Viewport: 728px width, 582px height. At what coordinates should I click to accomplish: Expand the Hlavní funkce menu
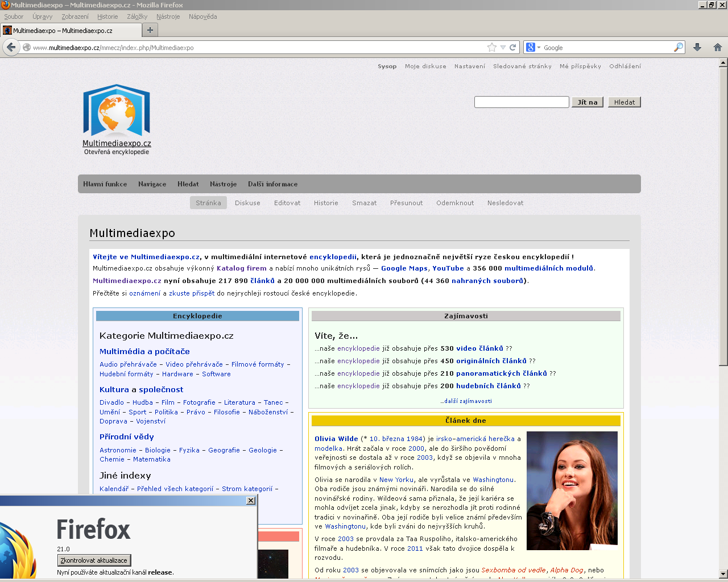[105, 184]
